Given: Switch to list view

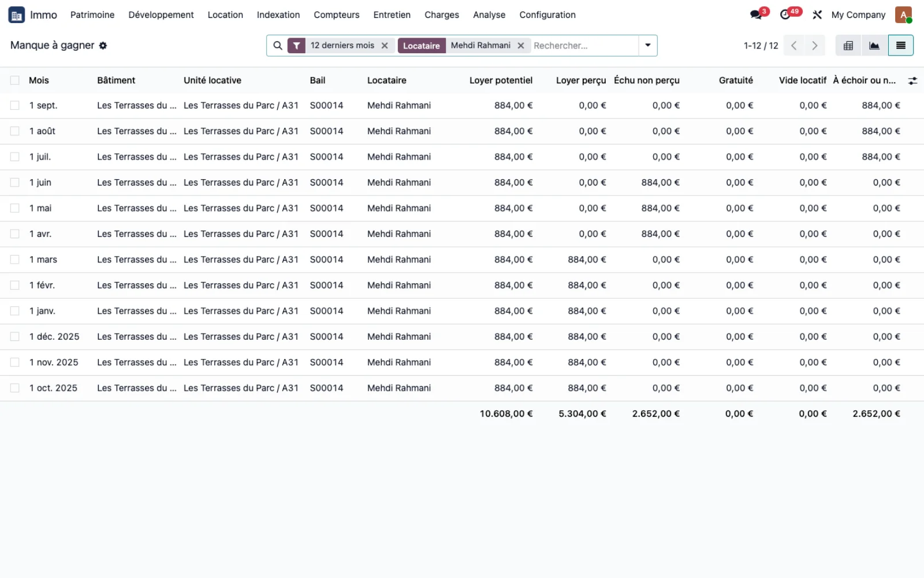Looking at the screenshot, I should (x=900, y=46).
